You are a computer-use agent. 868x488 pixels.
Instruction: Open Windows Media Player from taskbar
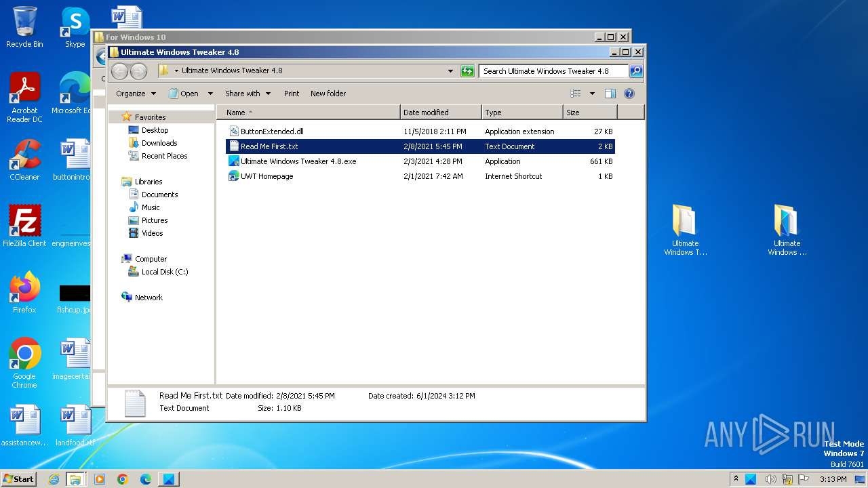[x=100, y=479]
